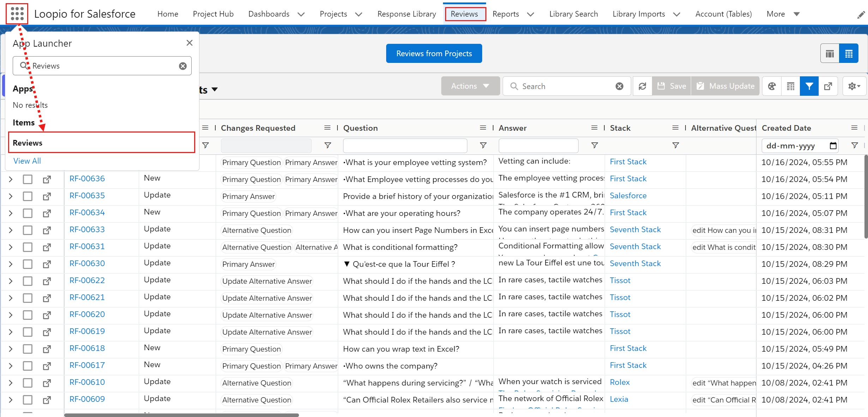Expand the RF-00617 row
Viewport: 868px width, 417px height.
click(11, 366)
